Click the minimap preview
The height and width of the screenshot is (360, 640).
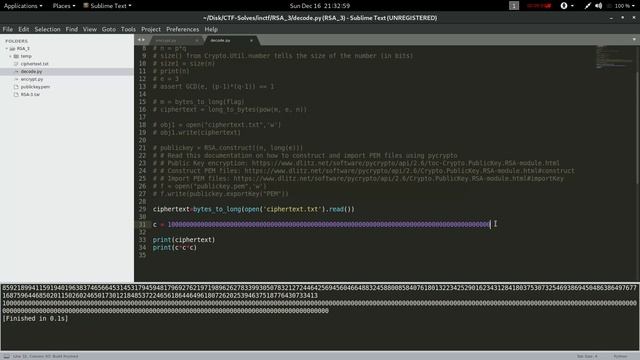613,57
